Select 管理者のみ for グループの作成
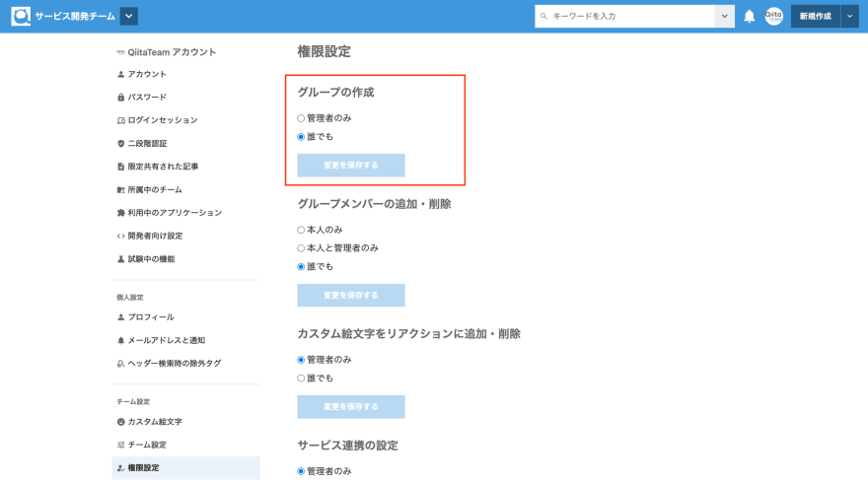The image size is (868, 483). coord(301,118)
